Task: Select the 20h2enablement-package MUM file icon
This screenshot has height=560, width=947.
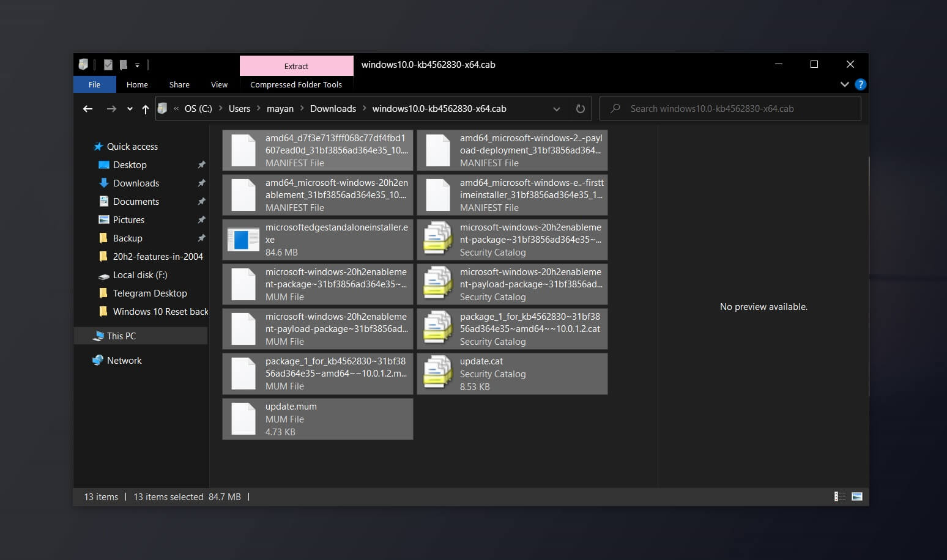Action: click(243, 284)
